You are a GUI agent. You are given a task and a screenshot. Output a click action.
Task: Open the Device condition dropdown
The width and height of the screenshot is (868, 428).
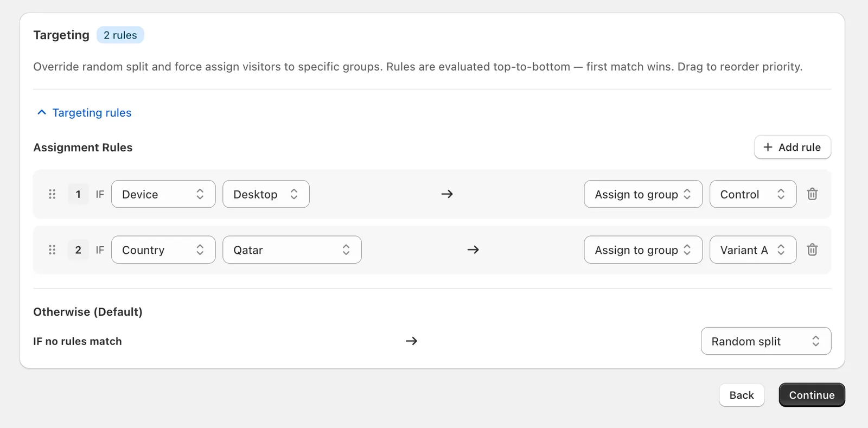[x=163, y=194]
